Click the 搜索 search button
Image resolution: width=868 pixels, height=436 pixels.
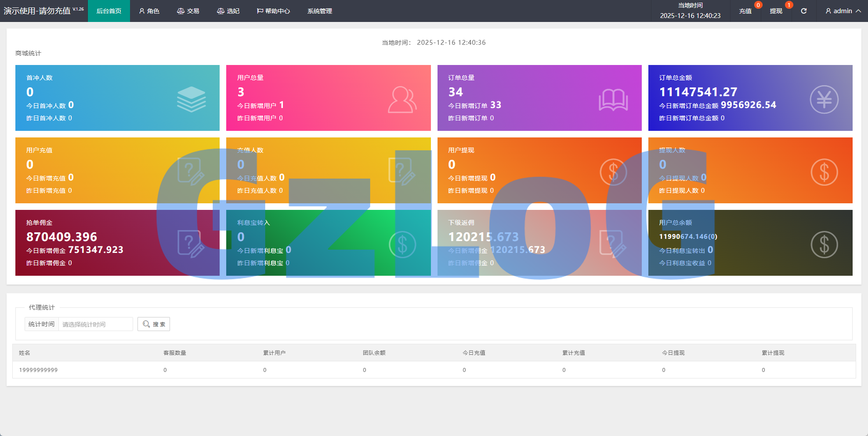(154, 324)
